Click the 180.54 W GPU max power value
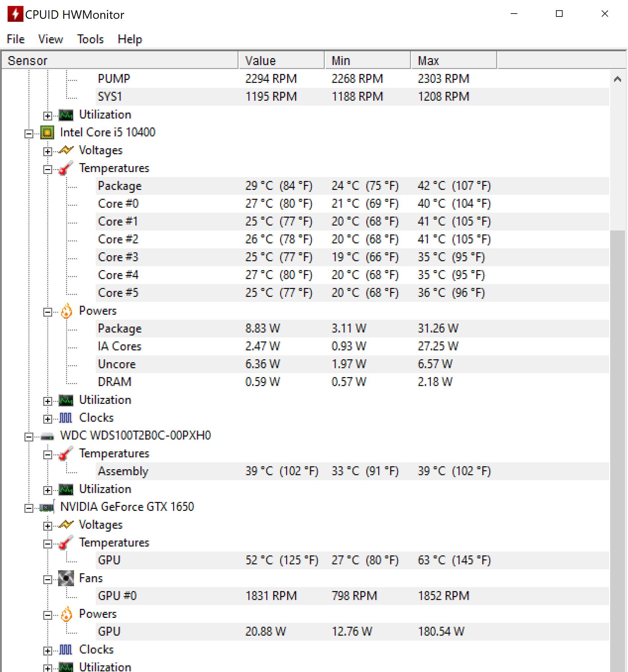 441,631
